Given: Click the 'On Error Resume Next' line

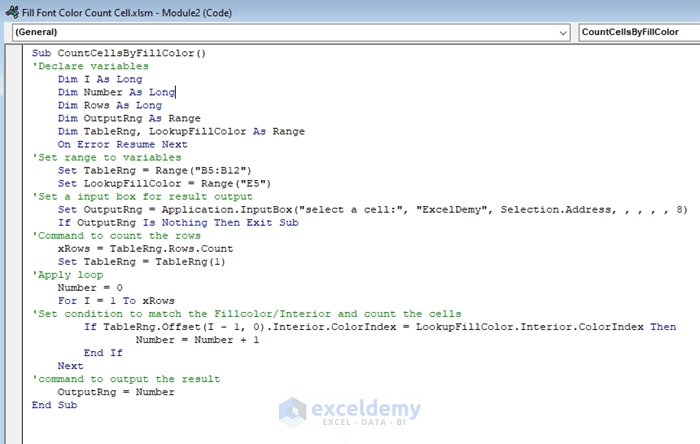Looking at the screenshot, I should [122, 144].
